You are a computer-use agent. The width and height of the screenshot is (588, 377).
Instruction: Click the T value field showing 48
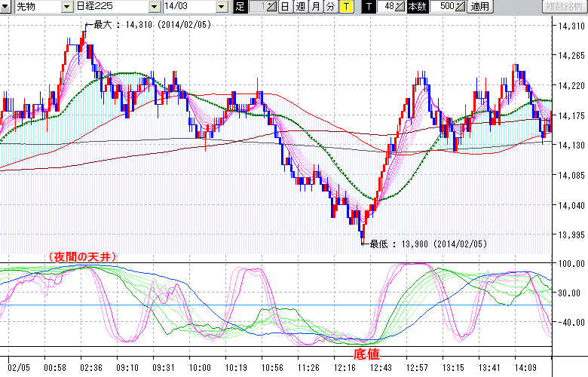387,7
